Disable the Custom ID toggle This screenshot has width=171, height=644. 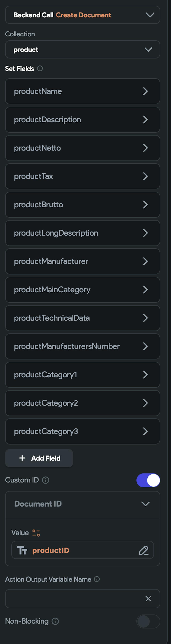(148, 480)
